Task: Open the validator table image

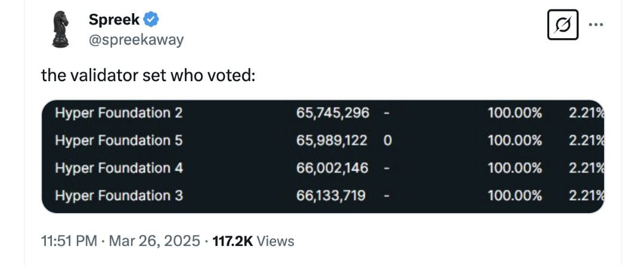Action: [x=323, y=156]
